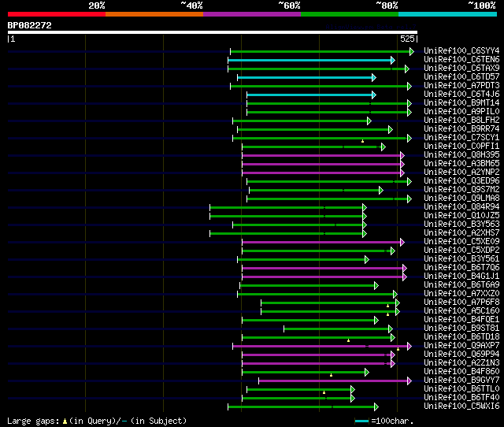Click the cyan alignment bar for C6TD57
The width and height of the screenshot is (504, 427).
point(306,77)
